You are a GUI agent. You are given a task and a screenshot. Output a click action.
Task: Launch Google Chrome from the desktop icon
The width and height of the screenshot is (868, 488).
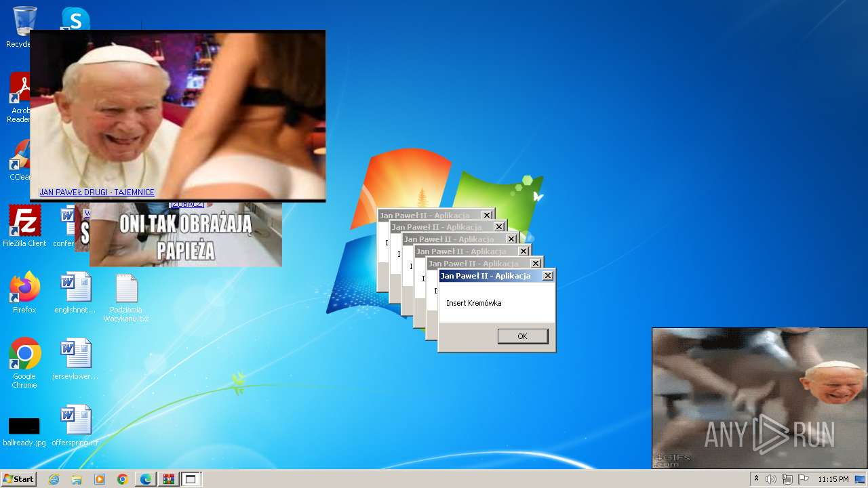[24, 363]
